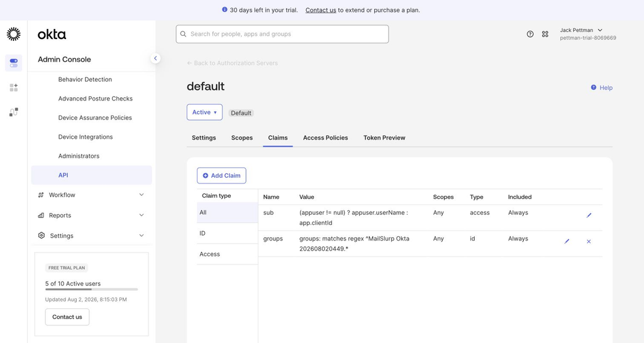The image size is (644, 343).
Task: Open the Token Preview tab
Action: pos(384,138)
